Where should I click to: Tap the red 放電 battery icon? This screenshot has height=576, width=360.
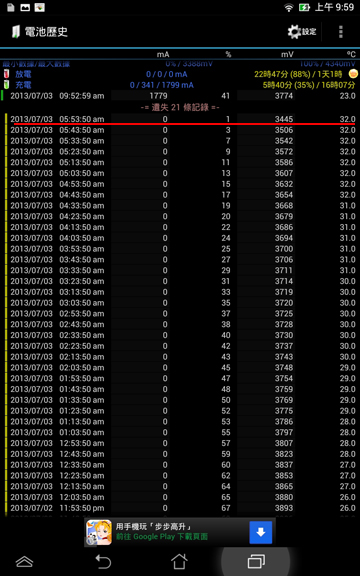click(6, 74)
